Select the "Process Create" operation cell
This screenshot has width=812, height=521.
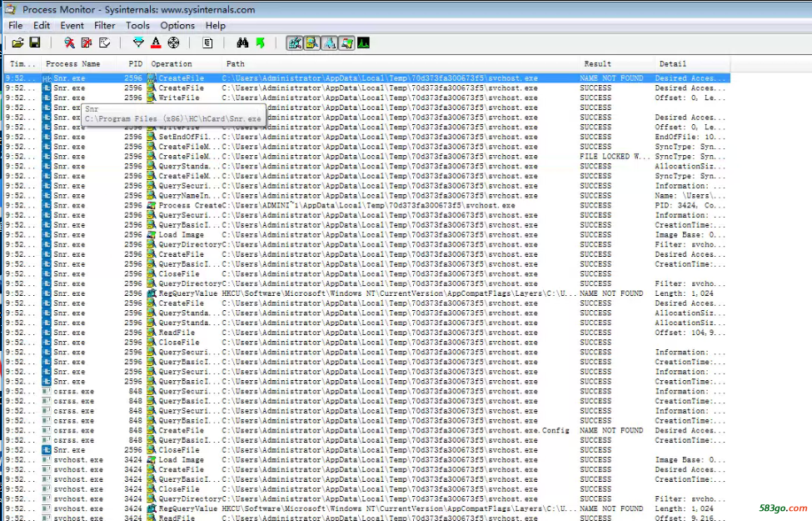(x=190, y=205)
